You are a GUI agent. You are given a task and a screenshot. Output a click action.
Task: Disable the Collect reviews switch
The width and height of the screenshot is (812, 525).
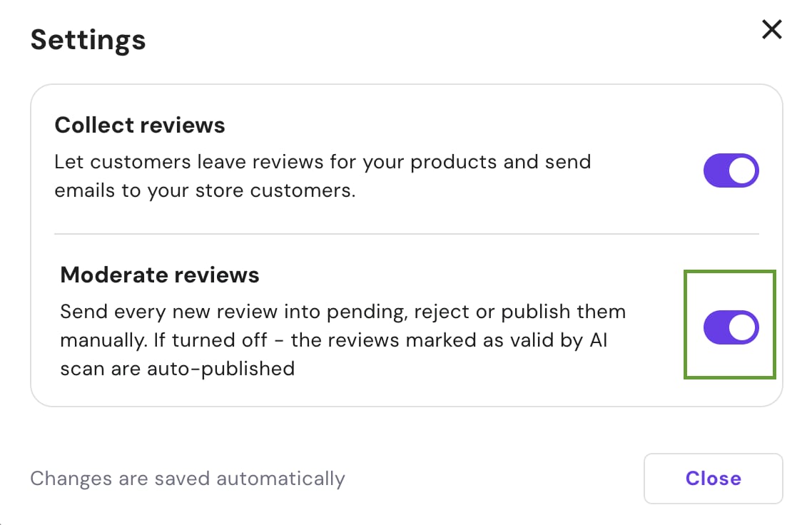tap(731, 171)
